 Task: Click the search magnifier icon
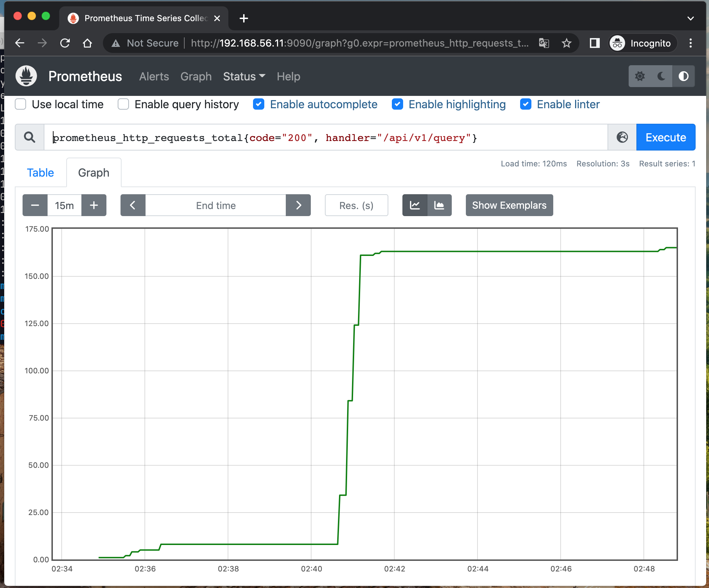pos(30,137)
